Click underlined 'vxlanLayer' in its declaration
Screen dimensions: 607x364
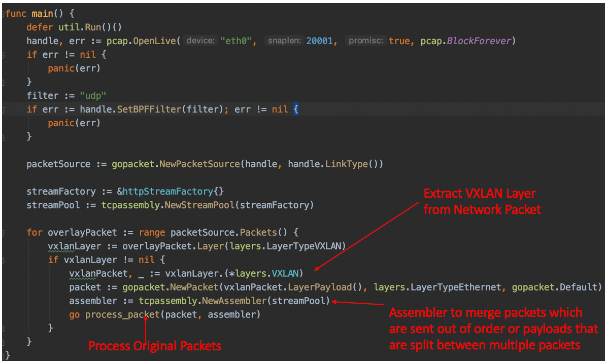coord(74,246)
